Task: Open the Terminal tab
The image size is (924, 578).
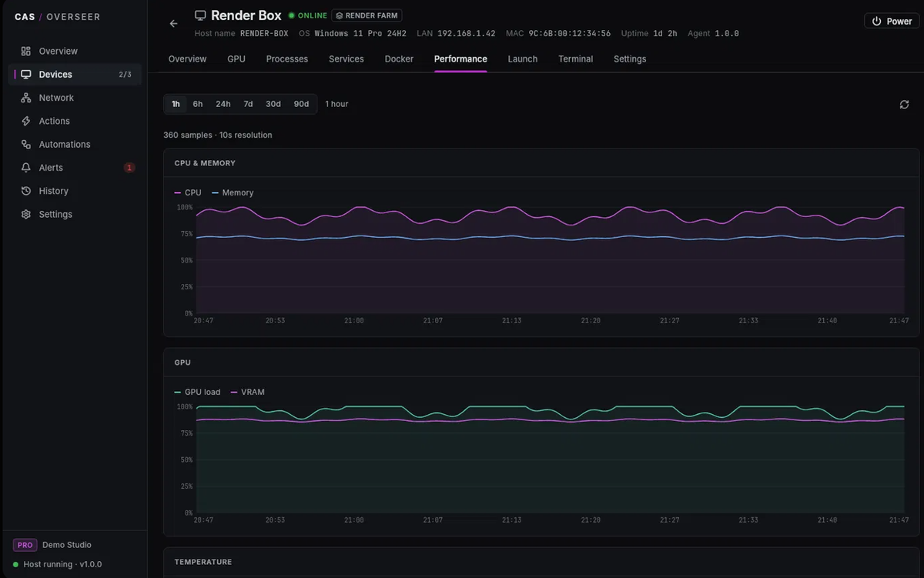Action: (x=576, y=59)
